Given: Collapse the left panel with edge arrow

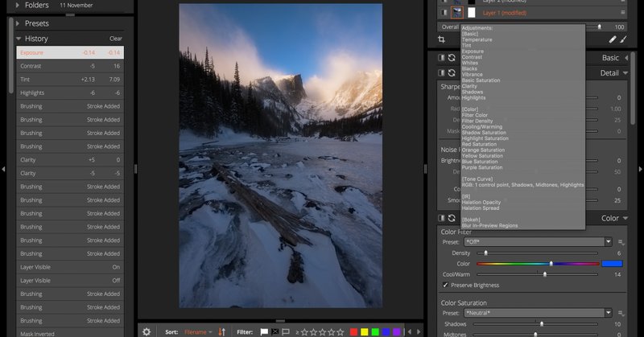Looking at the screenshot, I should 3,169.
